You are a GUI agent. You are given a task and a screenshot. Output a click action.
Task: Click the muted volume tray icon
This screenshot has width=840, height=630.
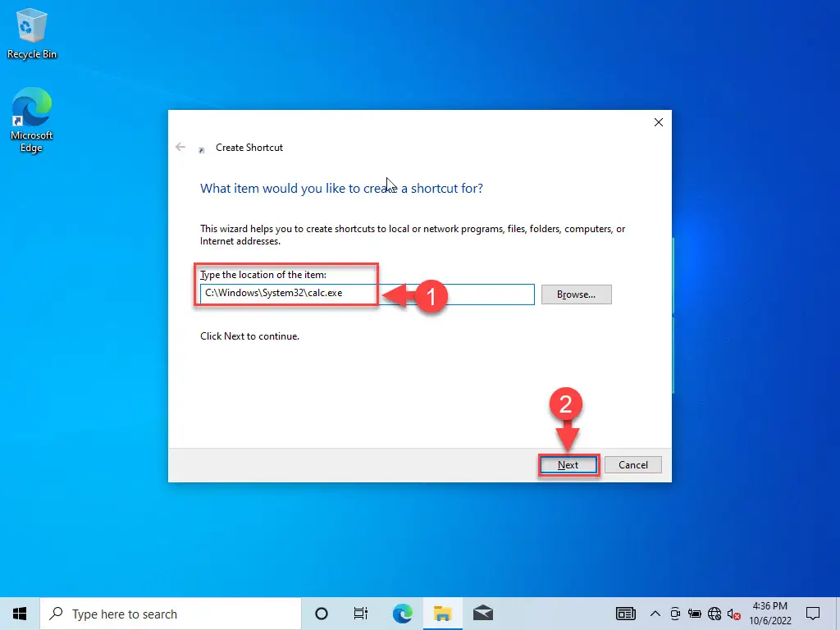[734, 614]
